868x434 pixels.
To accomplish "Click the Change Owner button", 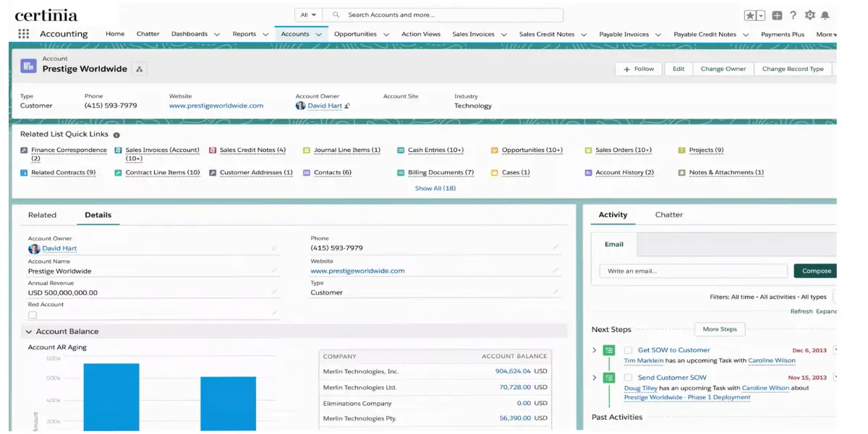I will coord(723,69).
